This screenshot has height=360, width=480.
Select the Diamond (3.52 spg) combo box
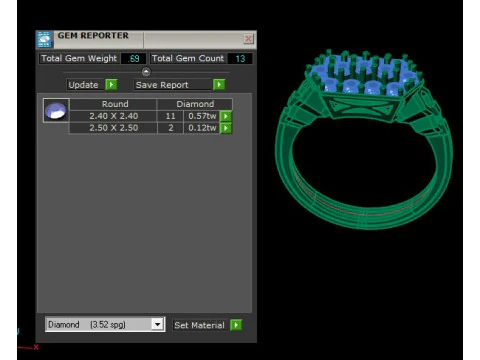pos(105,324)
